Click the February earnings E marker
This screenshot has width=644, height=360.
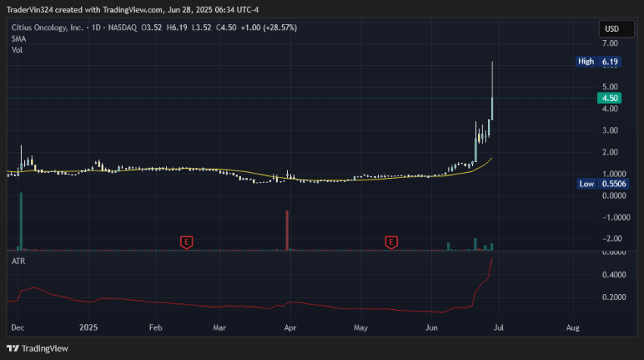[186, 242]
